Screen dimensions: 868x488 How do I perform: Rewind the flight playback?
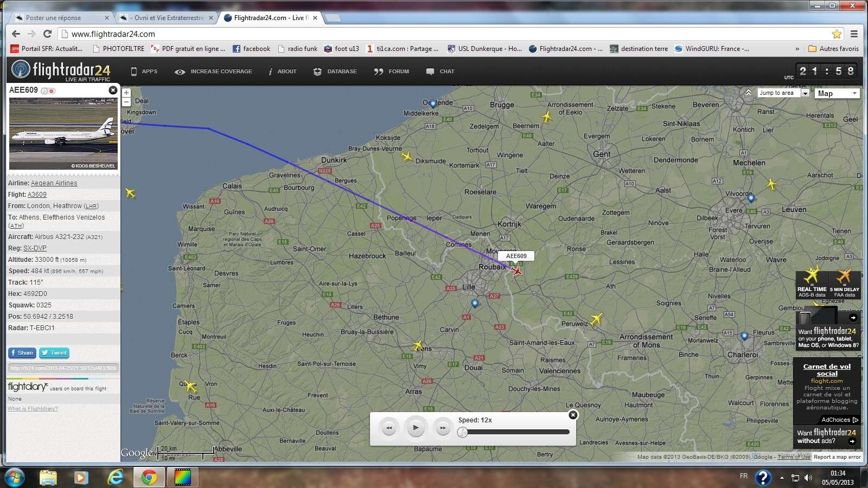coord(389,428)
